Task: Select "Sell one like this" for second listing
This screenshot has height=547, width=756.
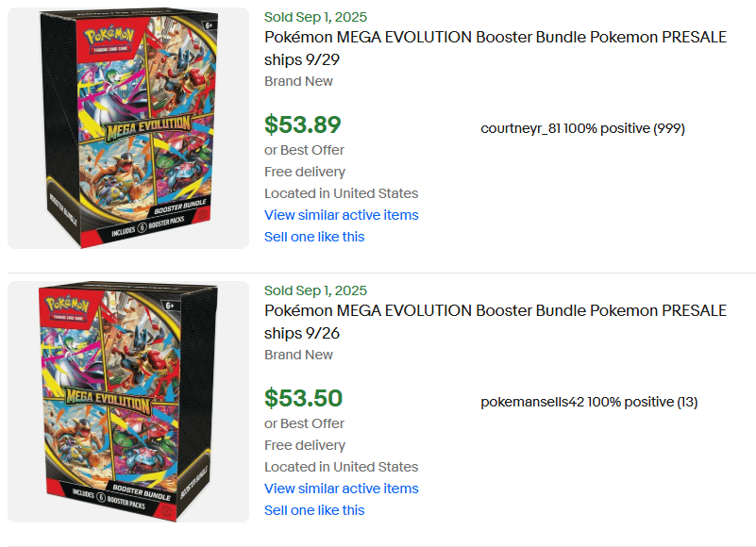Action: (314, 510)
